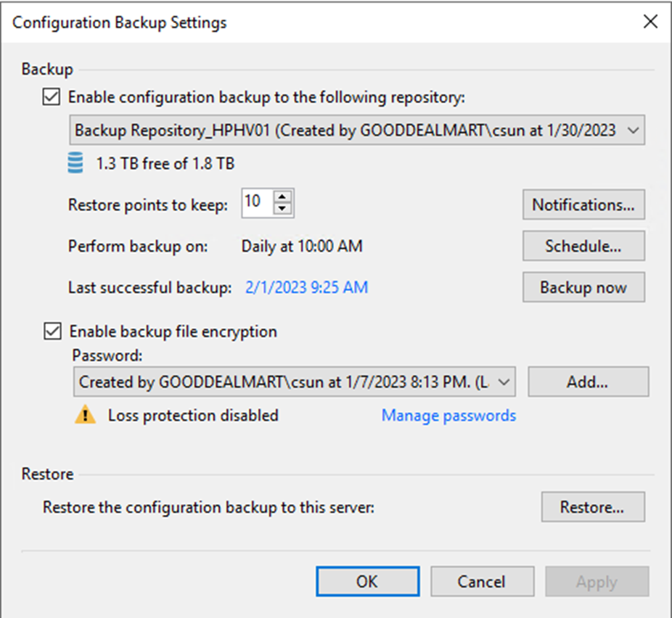This screenshot has height=618, width=672.
Task: Uncheck Enable backup file encryption
Action: coord(52,331)
